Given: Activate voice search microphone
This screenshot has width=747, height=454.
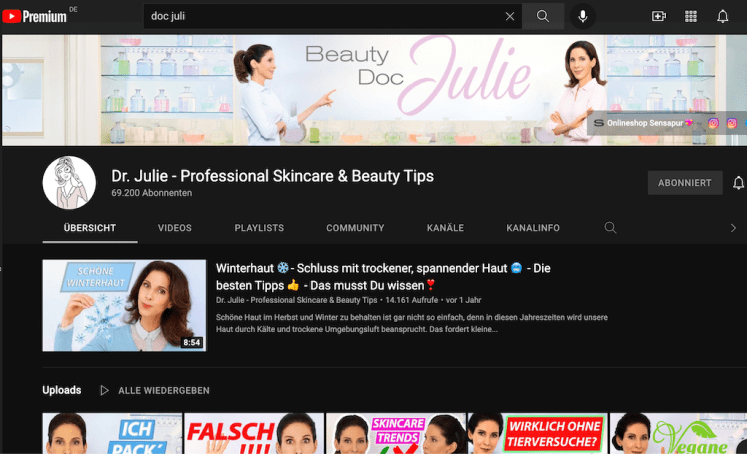Looking at the screenshot, I should [x=582, y=16].
